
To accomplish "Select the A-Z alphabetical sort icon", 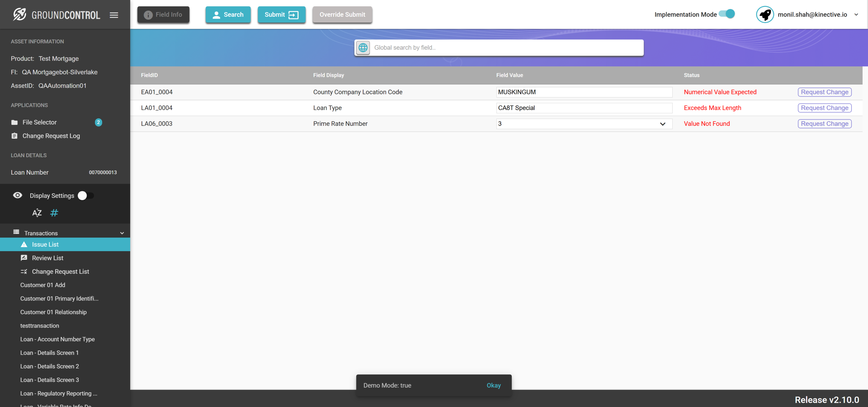I will 37,213.
